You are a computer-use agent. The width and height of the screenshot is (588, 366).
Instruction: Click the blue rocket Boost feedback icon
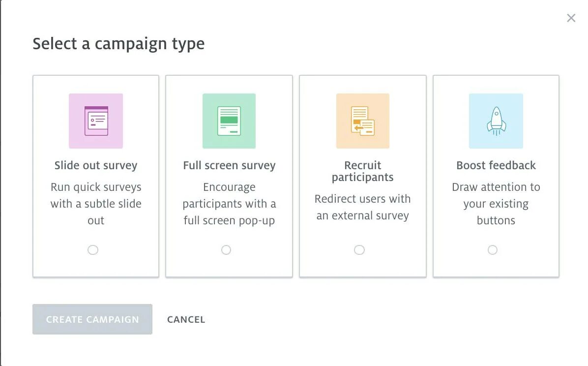(496, 121)
